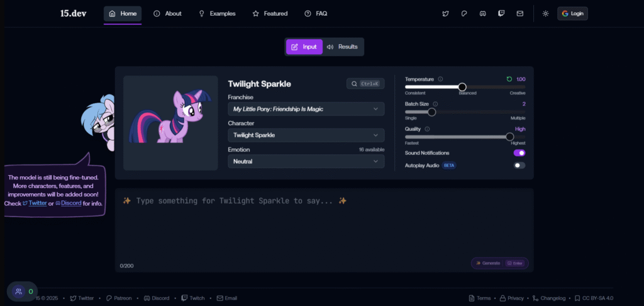
Task: Click the Google Login button
Action: [572, 13]
